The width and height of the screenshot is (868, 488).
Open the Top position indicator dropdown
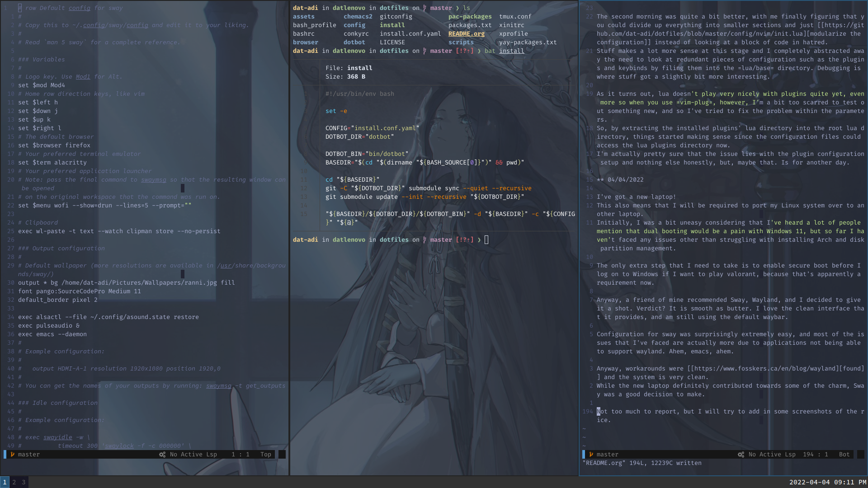click(x=265, y=454)
